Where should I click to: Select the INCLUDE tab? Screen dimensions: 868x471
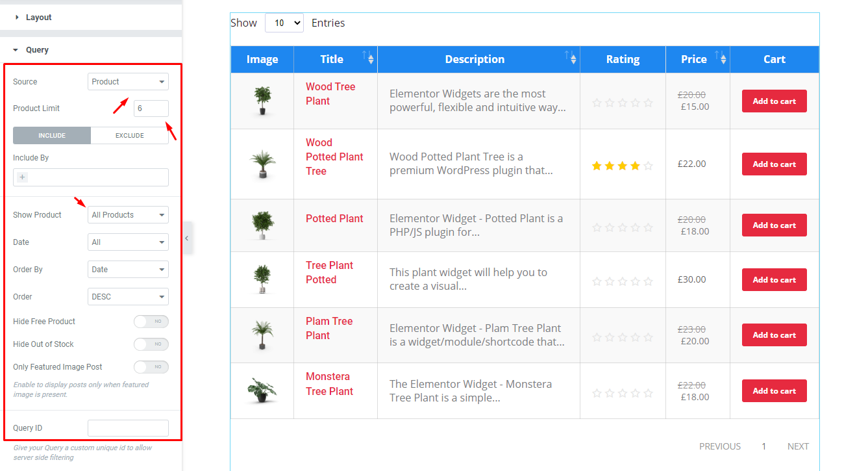(x=51, y=135)
